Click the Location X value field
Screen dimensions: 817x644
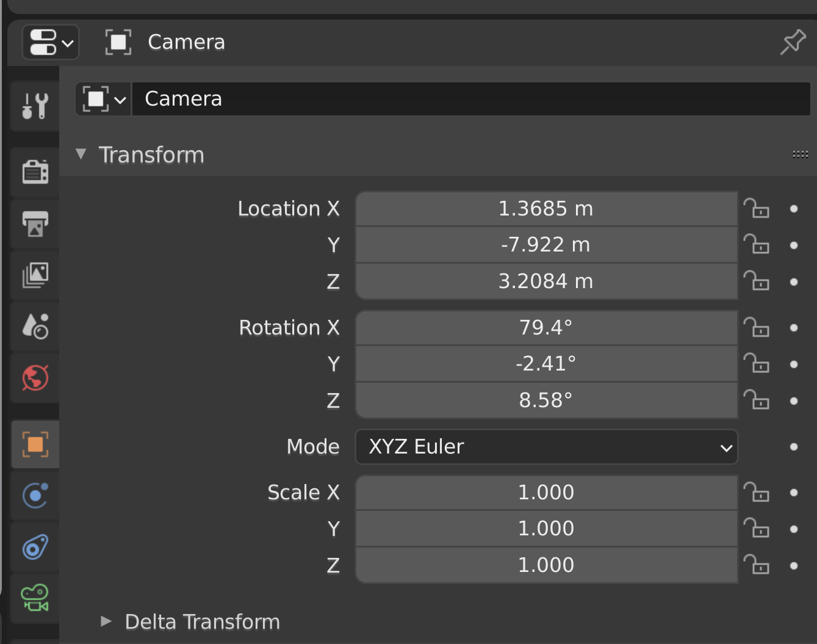click(547, 209)
